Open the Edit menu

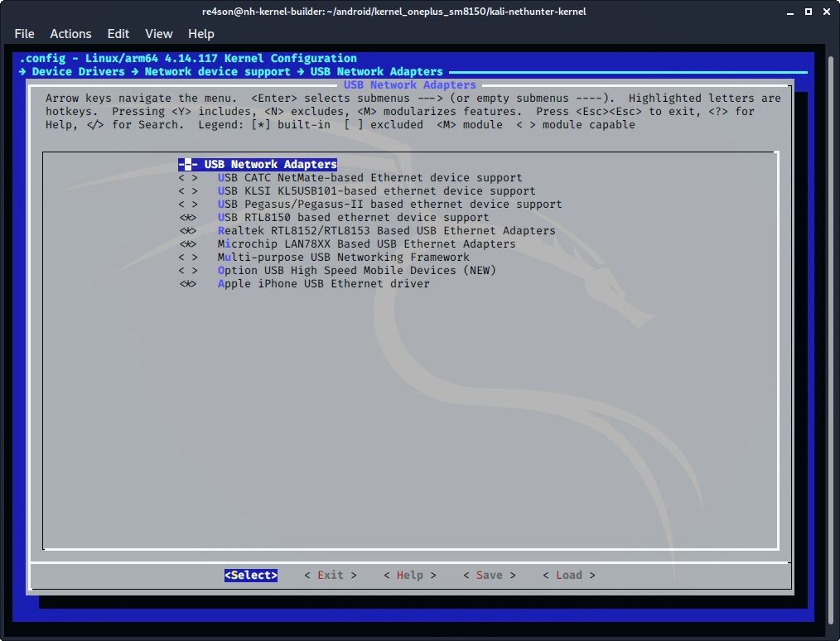[x=118, y=34]
